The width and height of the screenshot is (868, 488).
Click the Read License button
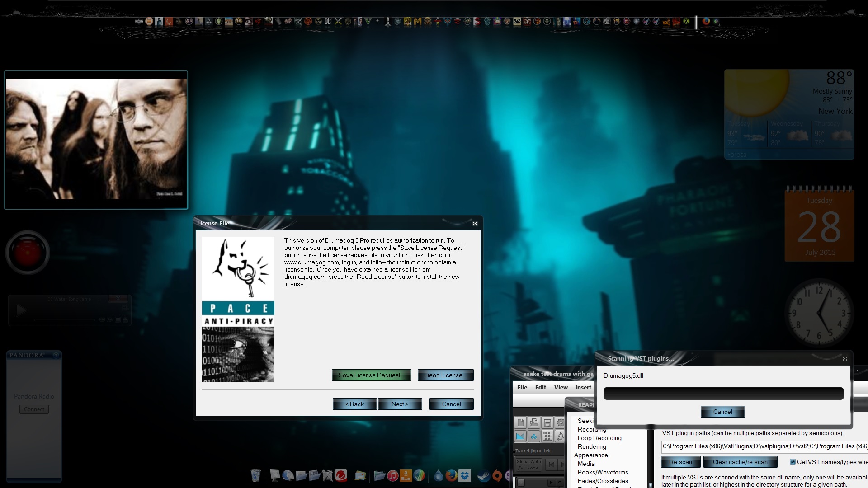(445, 375)
